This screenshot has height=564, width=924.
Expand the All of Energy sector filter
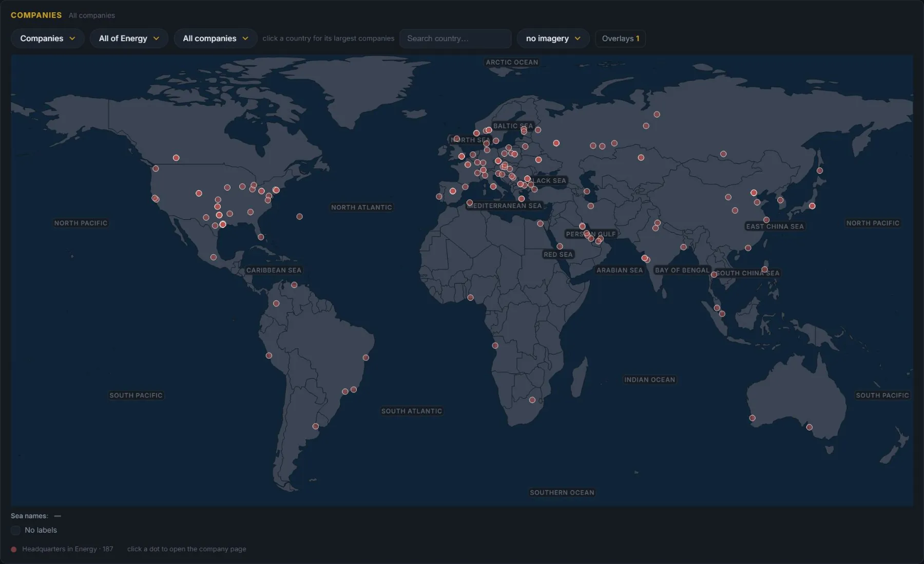tap(129, 39)
